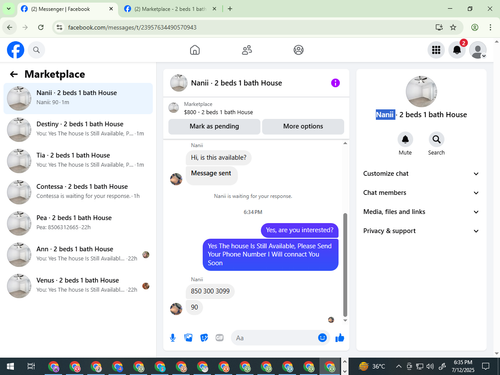Choose a sticker icon
Screen dimensions: 500x375
coord(204,338)
